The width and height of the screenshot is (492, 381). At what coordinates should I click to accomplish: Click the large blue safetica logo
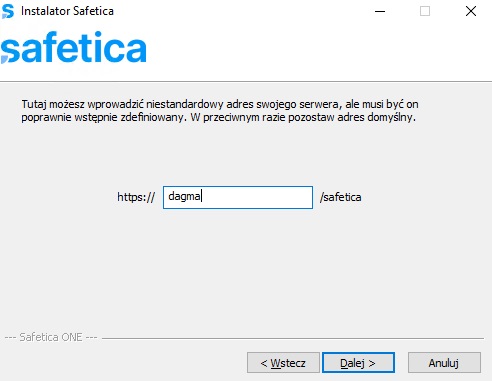(74, 47)
